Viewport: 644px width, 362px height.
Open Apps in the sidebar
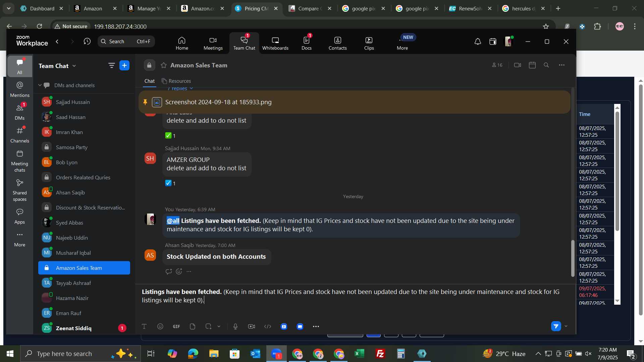click(20, 216)
